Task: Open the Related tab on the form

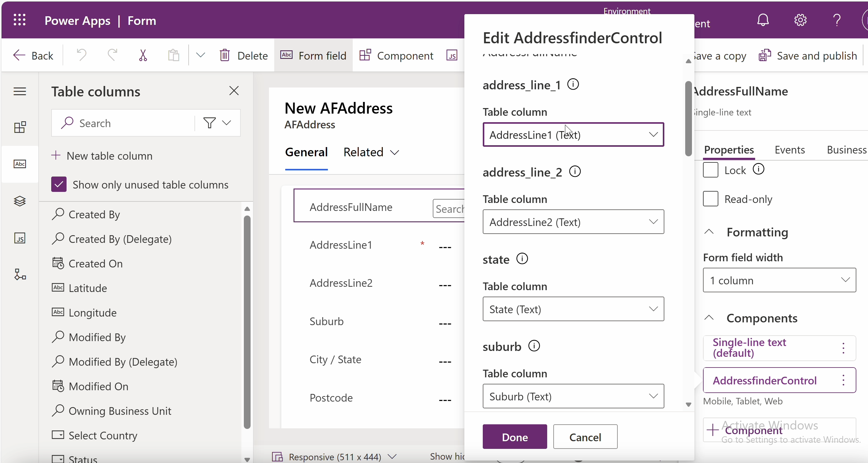Action: (x=364, y=152)
